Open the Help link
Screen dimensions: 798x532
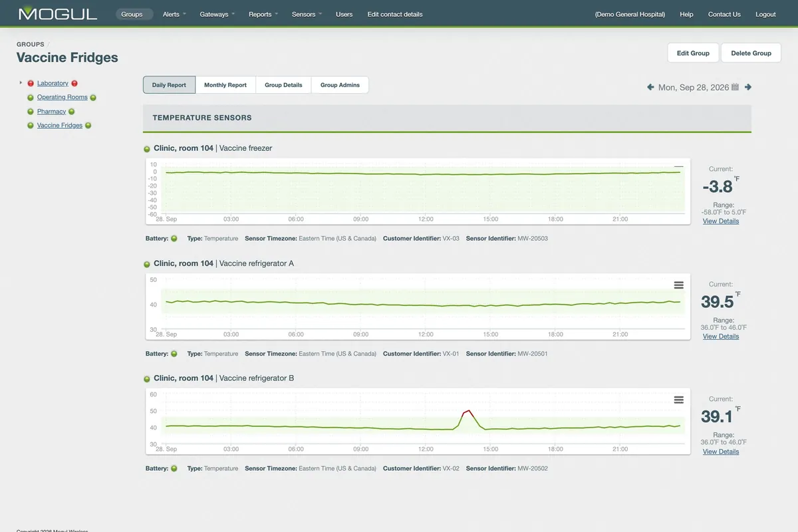point(686,14)
